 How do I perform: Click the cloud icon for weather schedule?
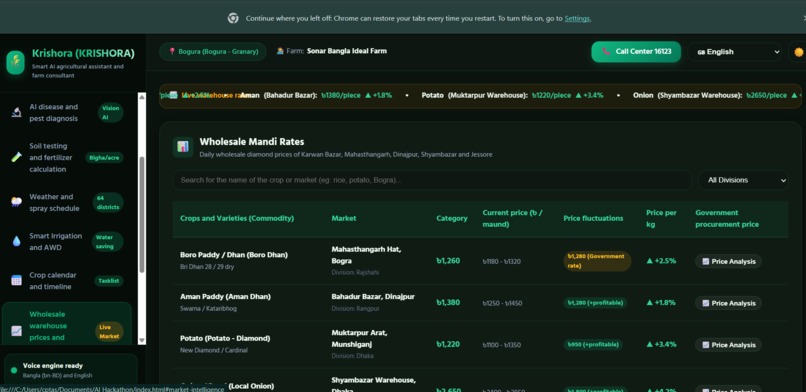point(16,202)
